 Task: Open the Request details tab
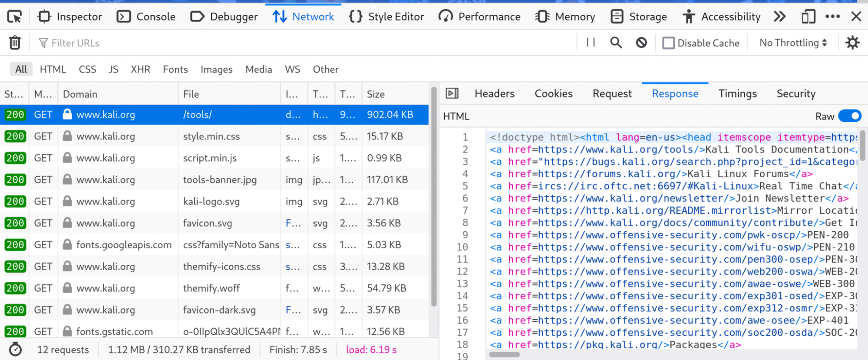click(612, 93)
